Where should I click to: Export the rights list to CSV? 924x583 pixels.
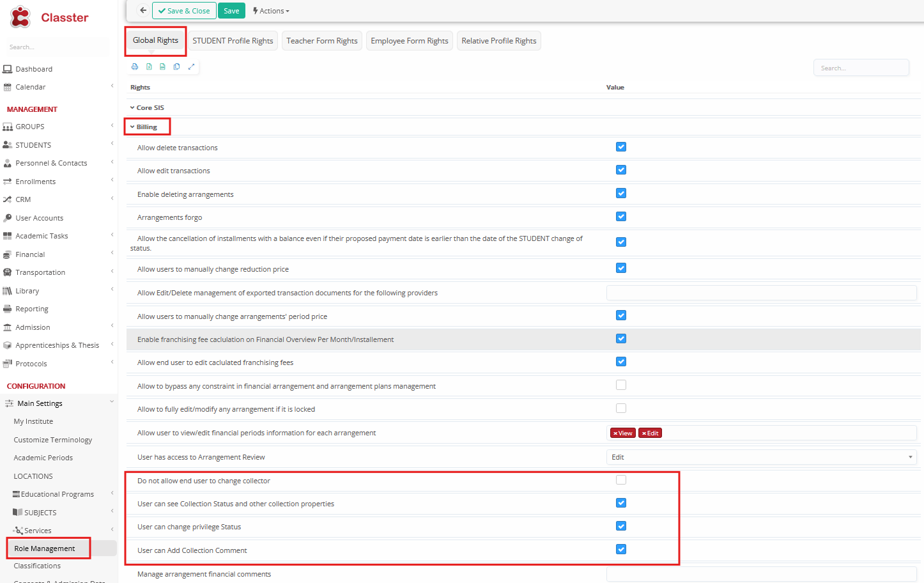coord(163,66)
